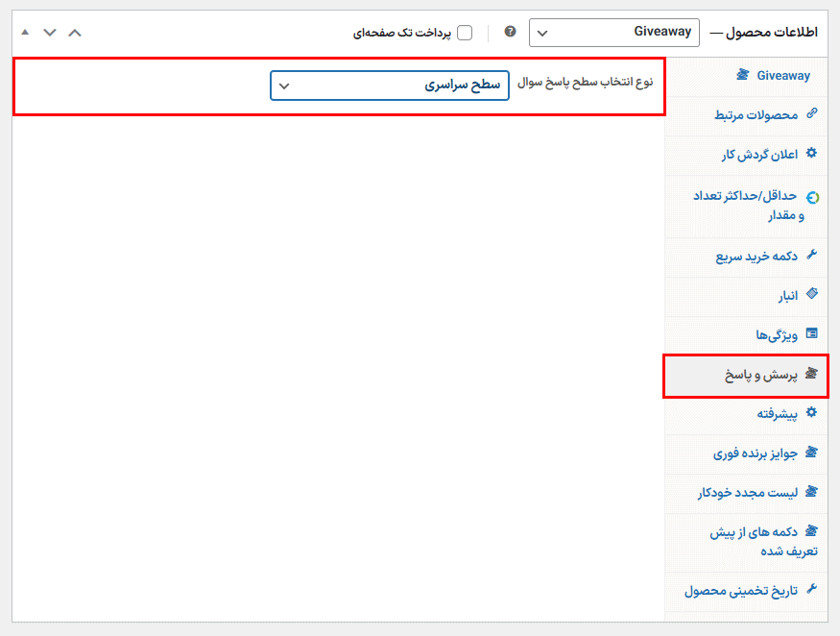Image resolution: width=840 pixels, height=636 pixels.
Task: Enable the پرداخت تک صفحه‌ای checkbox
Action: (465, 33)
